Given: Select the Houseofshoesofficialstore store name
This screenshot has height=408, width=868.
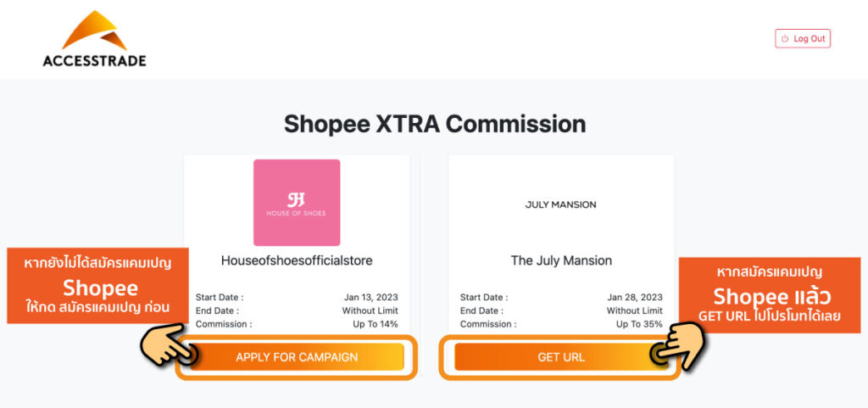Looking at the screenshot, I should [297, 260].
